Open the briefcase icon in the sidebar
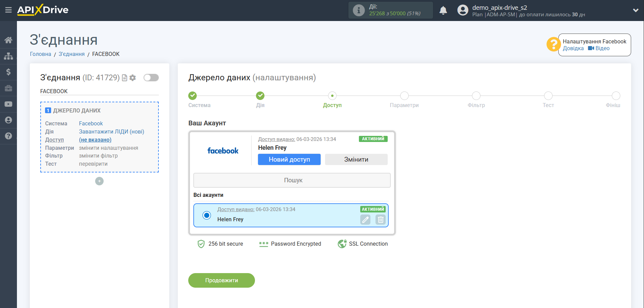 pyautogui.click(x=8, y=88)
